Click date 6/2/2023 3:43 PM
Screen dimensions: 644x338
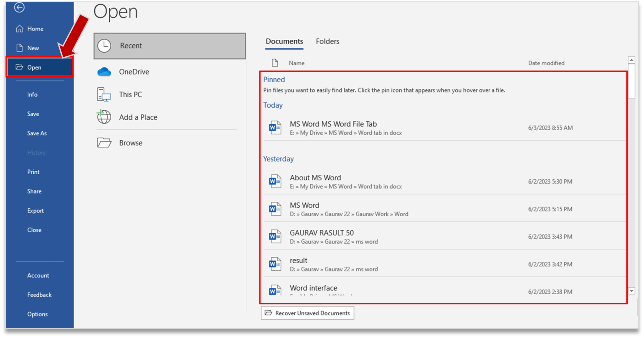(x=550, y=237)
